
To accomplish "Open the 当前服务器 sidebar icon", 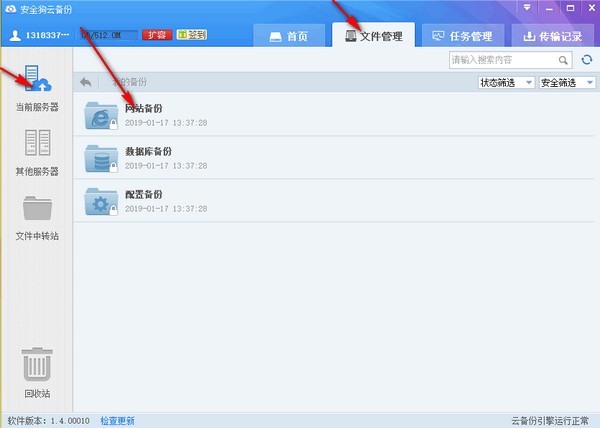I will coord(38,78).
